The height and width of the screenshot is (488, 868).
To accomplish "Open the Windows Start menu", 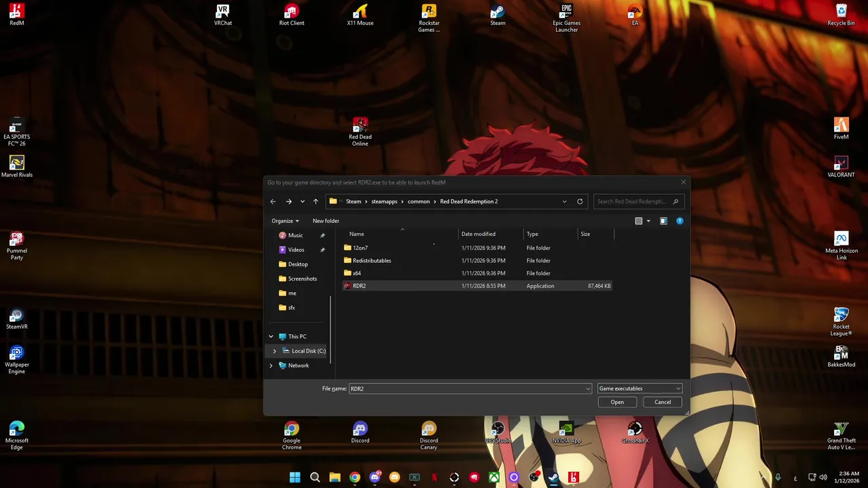I will [x=295, y=478].
